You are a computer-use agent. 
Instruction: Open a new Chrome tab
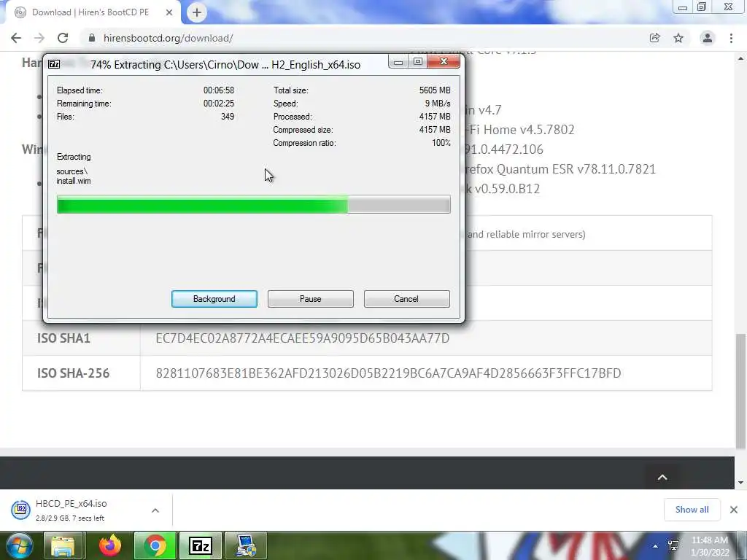(x=197, y=12)
